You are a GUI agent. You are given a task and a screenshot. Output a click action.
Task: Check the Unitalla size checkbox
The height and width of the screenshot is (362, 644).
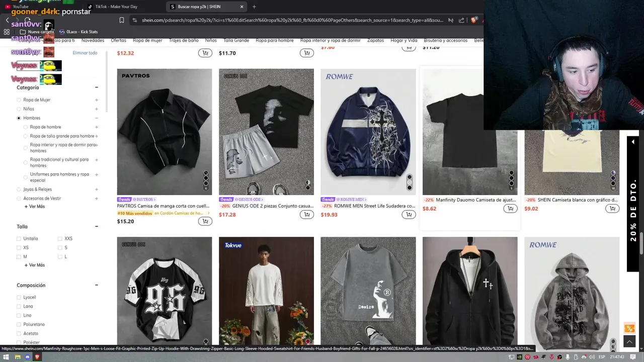pyautogui.click(x=19, y=239)
